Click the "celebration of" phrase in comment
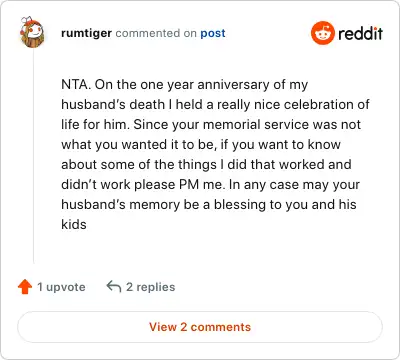 (x=326, y=104)
